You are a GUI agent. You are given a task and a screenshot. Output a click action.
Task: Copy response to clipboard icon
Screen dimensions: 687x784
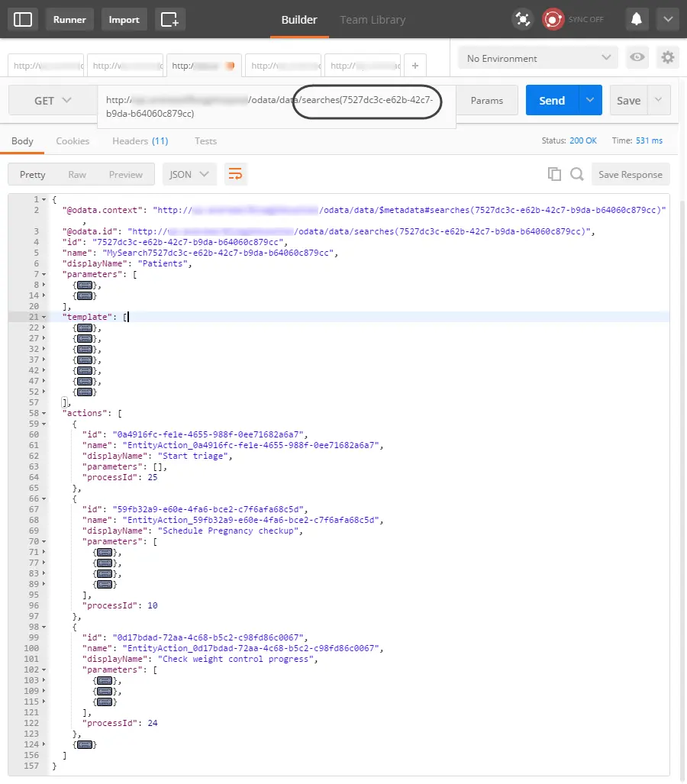554,174
